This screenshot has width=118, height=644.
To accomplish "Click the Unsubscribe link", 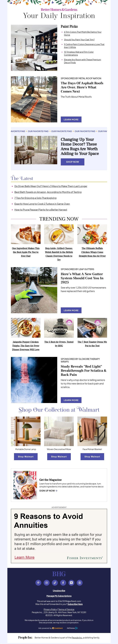I will click(59, 591).
